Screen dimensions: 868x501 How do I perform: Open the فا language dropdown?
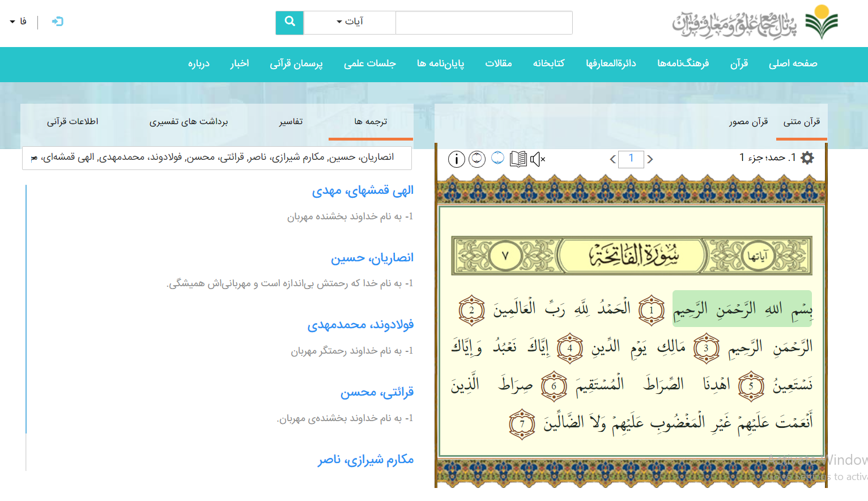coord(18,22)
